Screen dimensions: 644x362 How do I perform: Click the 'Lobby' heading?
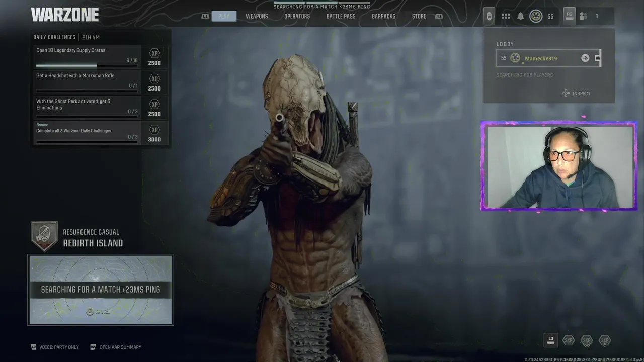pos(505,44)
